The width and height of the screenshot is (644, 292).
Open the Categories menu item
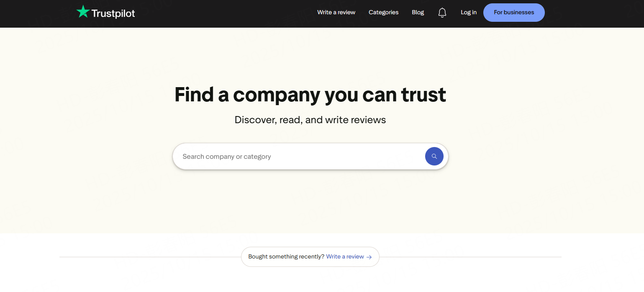tap(383, 13)
